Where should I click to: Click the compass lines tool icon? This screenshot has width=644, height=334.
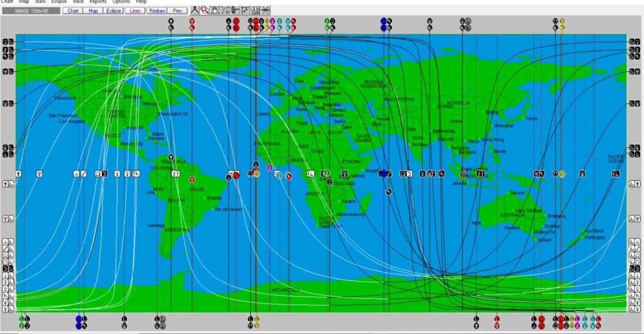(195, 10)
